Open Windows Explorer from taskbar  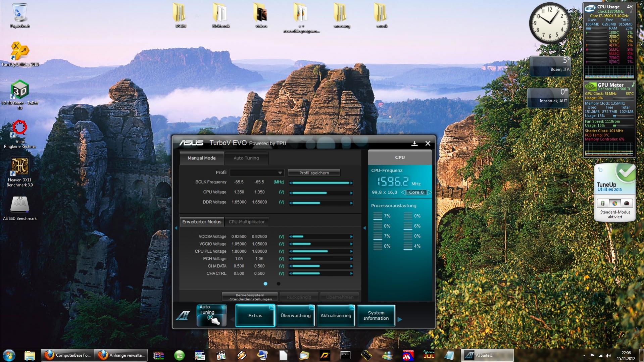point(30,355)
